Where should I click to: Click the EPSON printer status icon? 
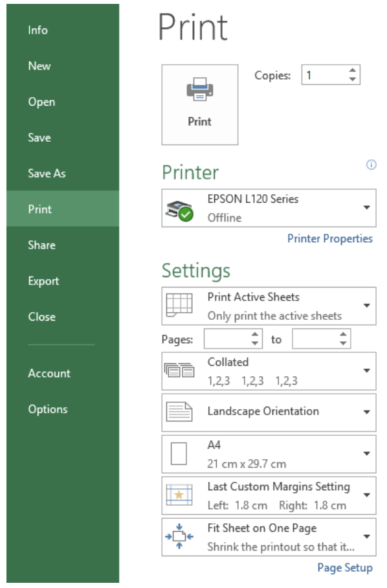tap(179, 210)
